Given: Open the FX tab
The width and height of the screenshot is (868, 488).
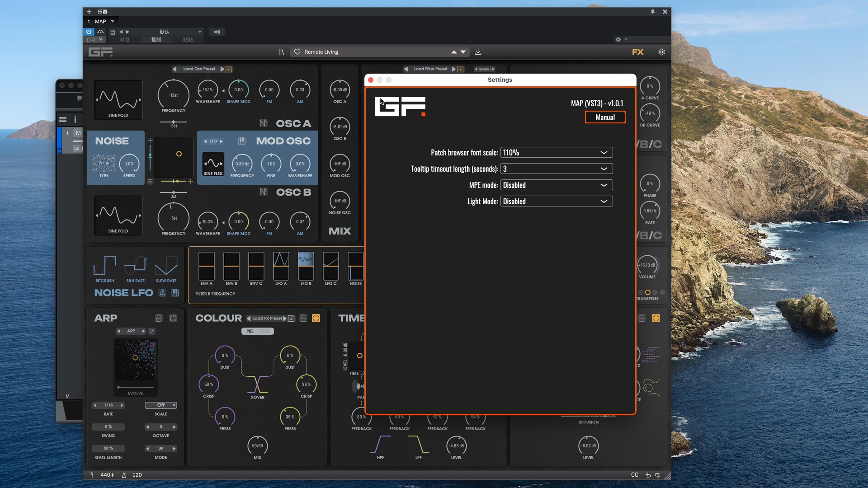Looking at the screenshot, I should (637, 52).
